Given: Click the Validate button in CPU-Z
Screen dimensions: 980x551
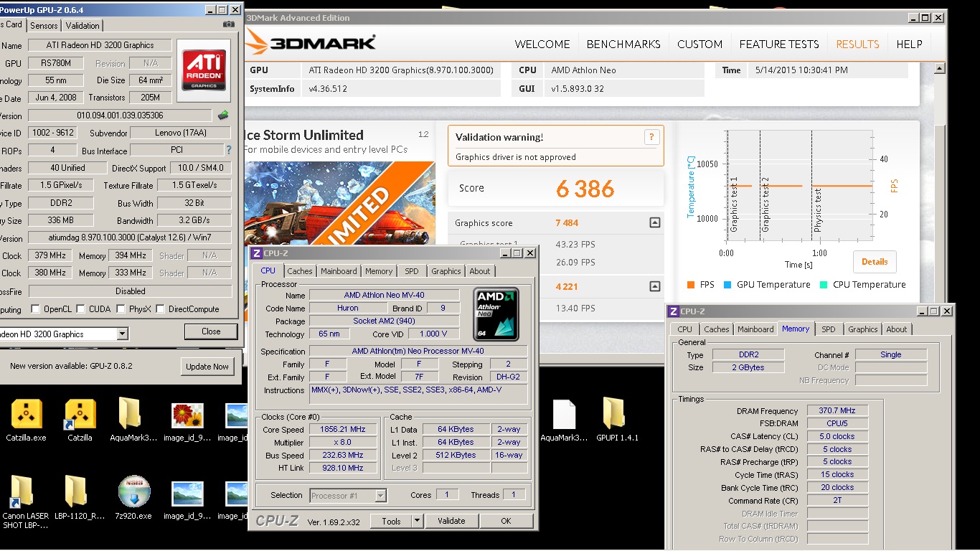Looking at the screenshot, I should [x=451, y=521].
